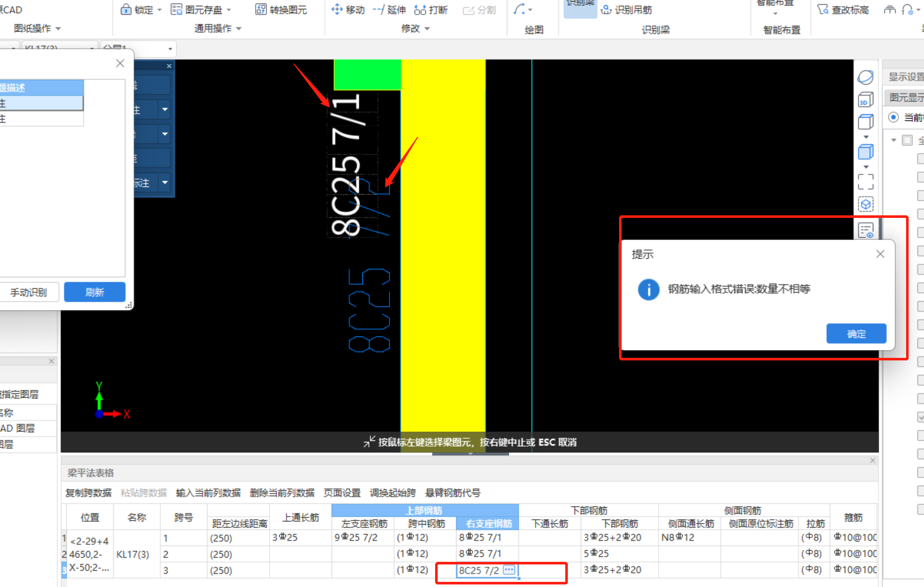Expand the 智能布置 dropdown arrow
This screenshot has width=924, height=587.
(775, 14)
